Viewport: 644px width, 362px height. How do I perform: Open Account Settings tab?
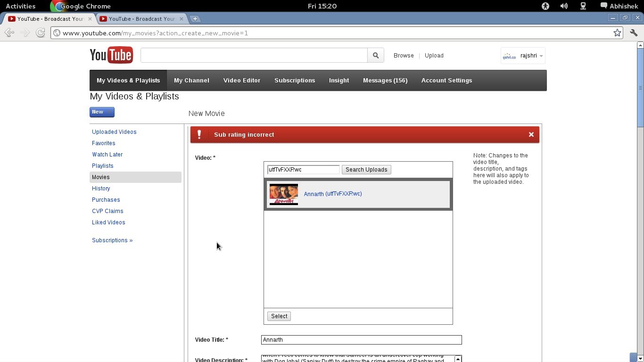[446, 81]
